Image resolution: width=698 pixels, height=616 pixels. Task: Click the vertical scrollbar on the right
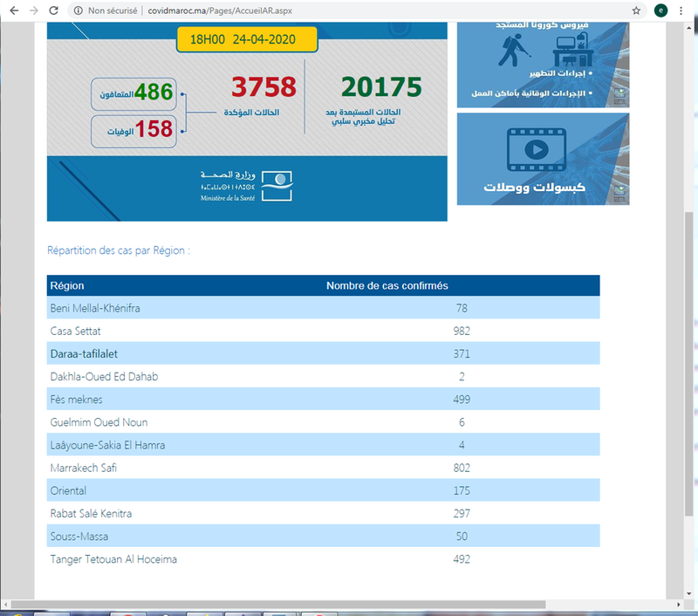coord(689,349)
